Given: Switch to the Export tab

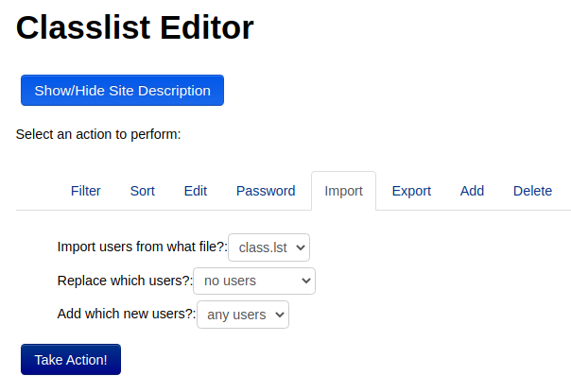Looking at the screenshot, I should pos(411,191).
